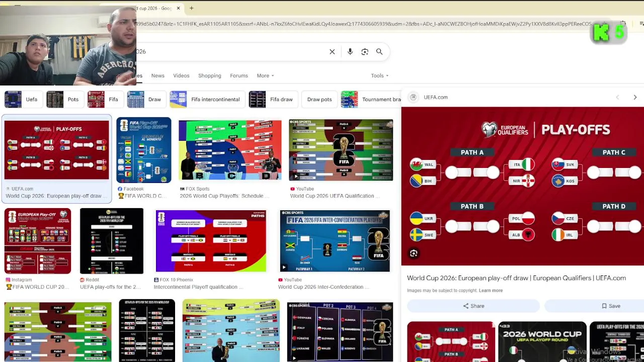Screen dimensions: 644x362
Task: Start voice search with the microphone icon
Action: (350, 52)
